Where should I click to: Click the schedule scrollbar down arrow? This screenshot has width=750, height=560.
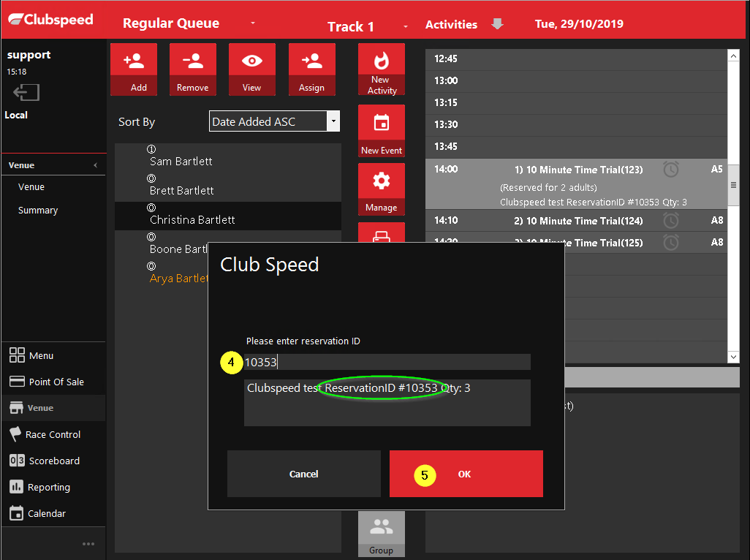coord(733,356)
